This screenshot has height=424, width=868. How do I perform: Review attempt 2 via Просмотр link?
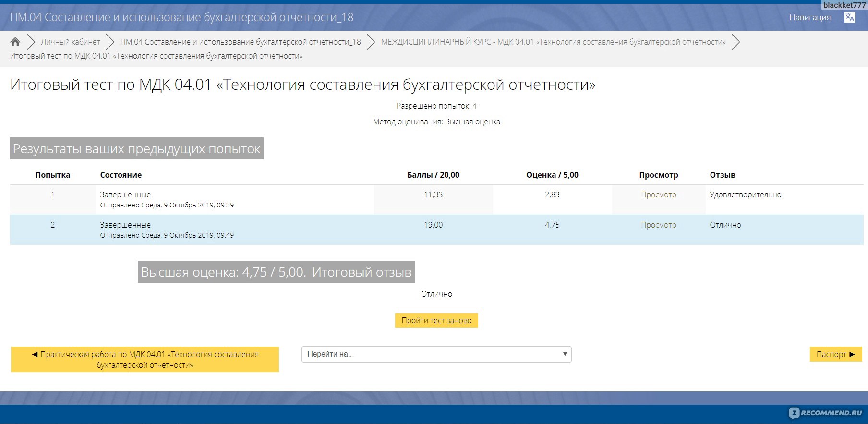coord(659,225)
